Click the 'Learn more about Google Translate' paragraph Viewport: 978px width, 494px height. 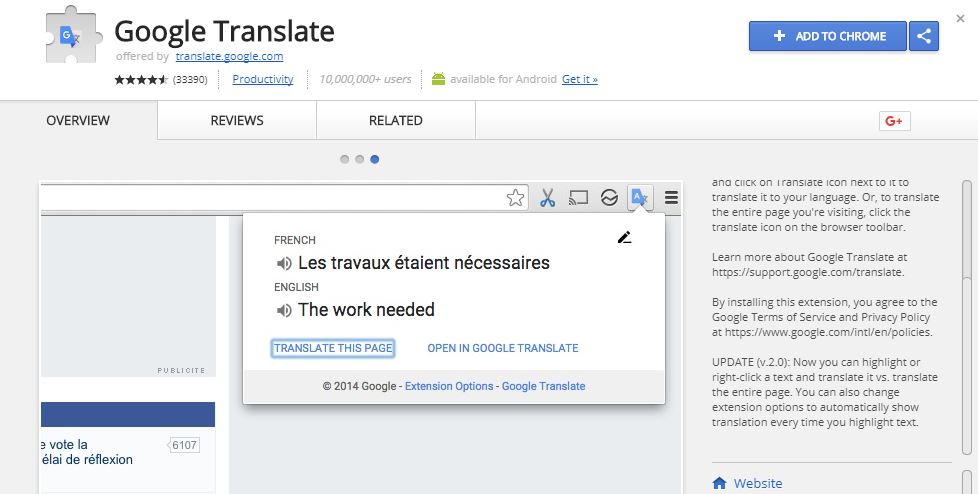809,264
